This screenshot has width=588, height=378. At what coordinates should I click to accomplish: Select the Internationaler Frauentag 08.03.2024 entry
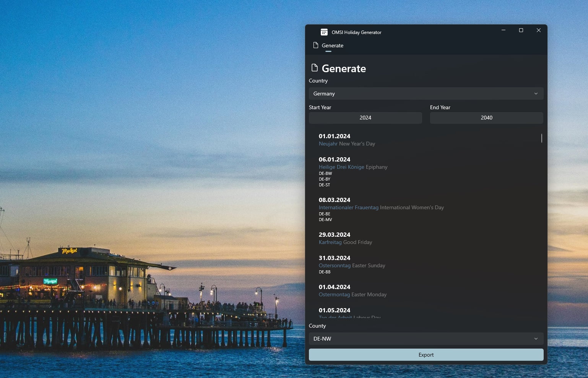424,209
